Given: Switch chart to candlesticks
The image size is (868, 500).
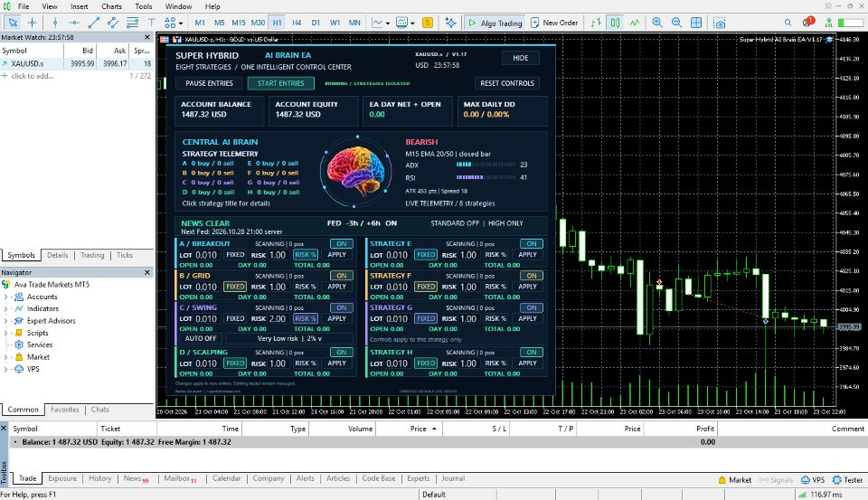Looking at the screenshot, I should tap(615, 23).
